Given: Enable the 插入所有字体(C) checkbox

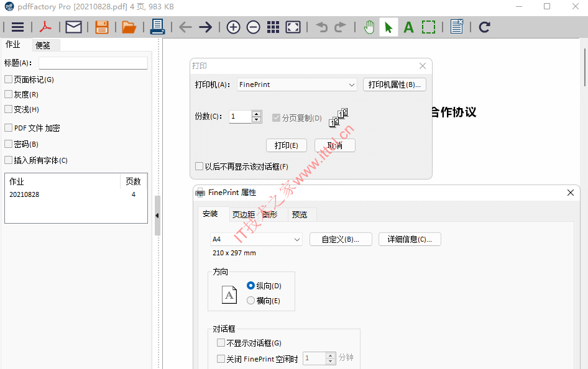Looking at the screenshot, I should (x=8, y=160).
